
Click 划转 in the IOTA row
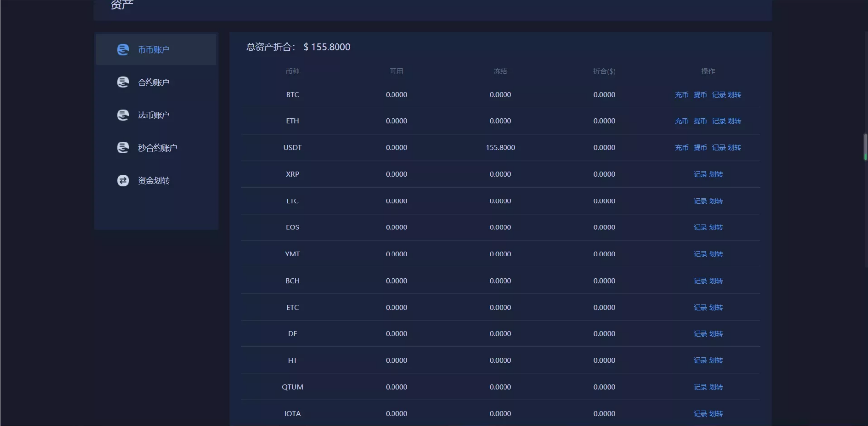716,414
